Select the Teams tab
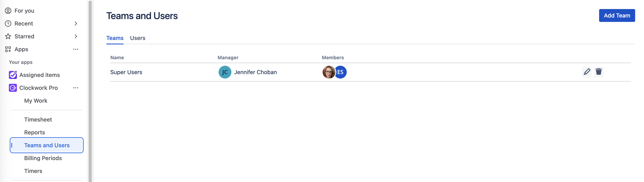644x182 pixels. coord(115,38)
